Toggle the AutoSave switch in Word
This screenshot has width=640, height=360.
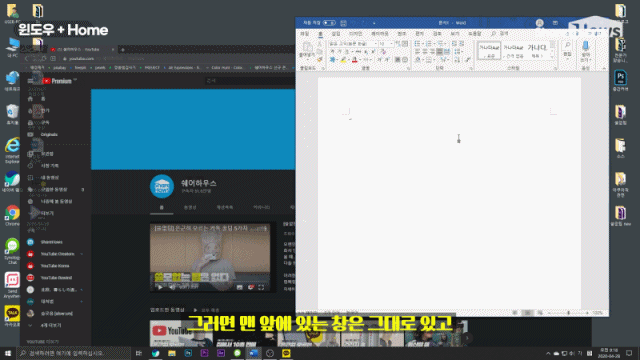[329, 23]
